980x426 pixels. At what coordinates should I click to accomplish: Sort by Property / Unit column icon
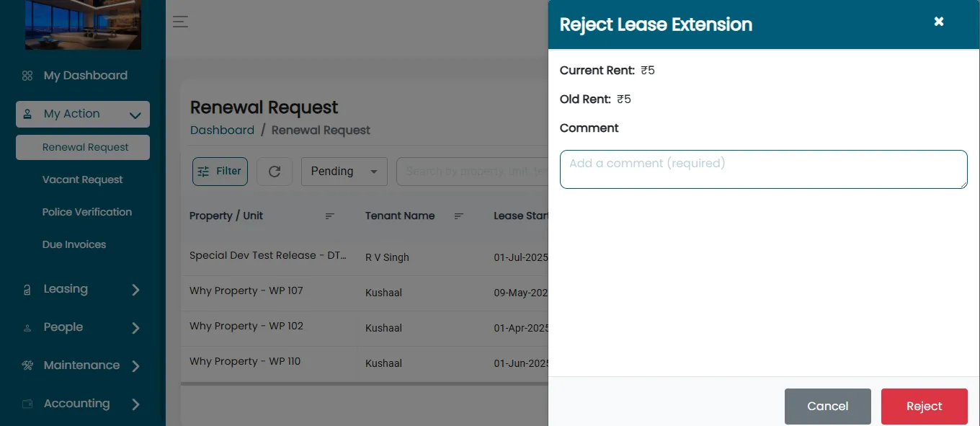330,216
